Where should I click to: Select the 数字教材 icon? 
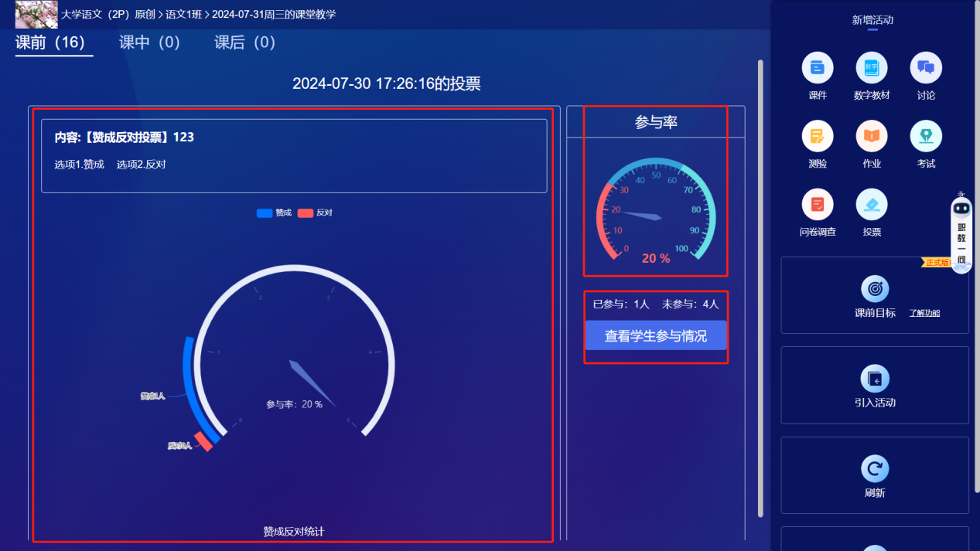point(872,67)
